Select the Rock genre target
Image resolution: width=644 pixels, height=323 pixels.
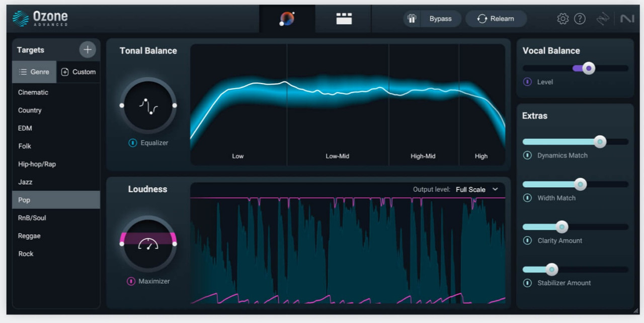click(56, 254)
